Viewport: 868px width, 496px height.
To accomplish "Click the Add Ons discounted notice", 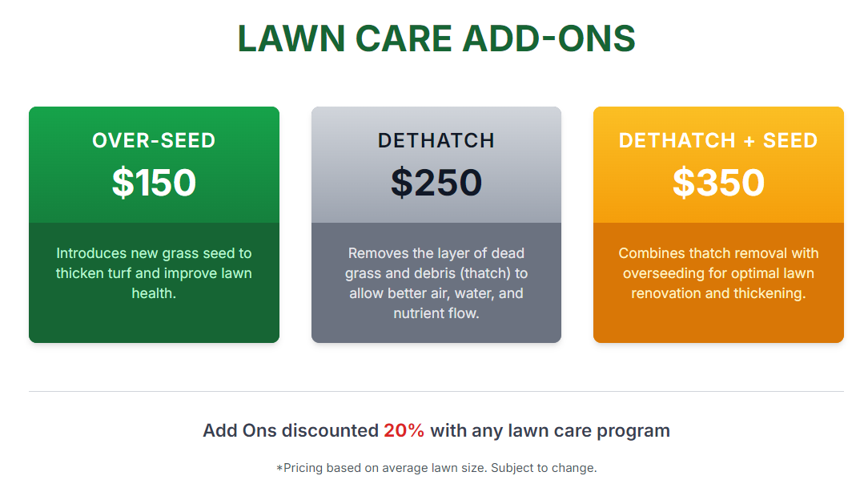I will tap(436, 430).
